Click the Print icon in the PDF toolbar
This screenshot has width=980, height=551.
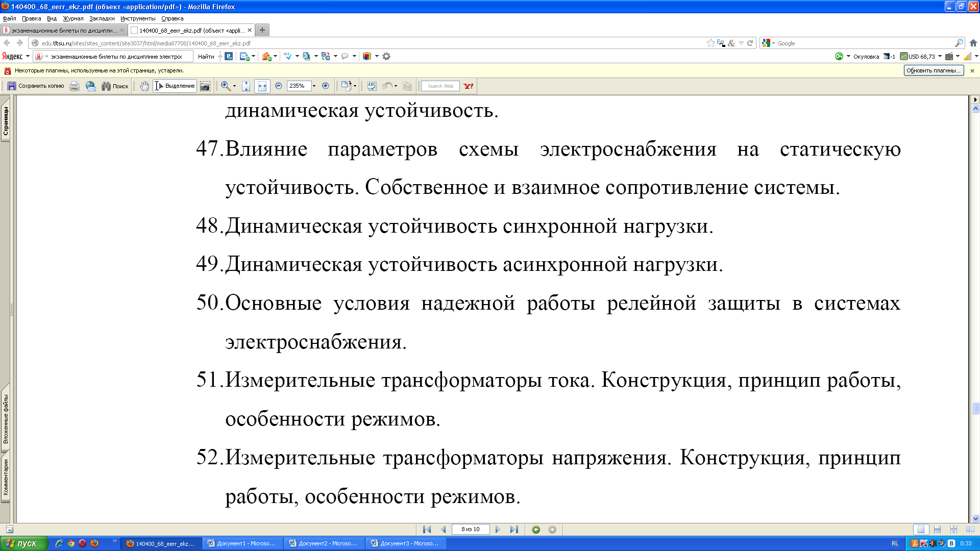click(x=75, y=86)
